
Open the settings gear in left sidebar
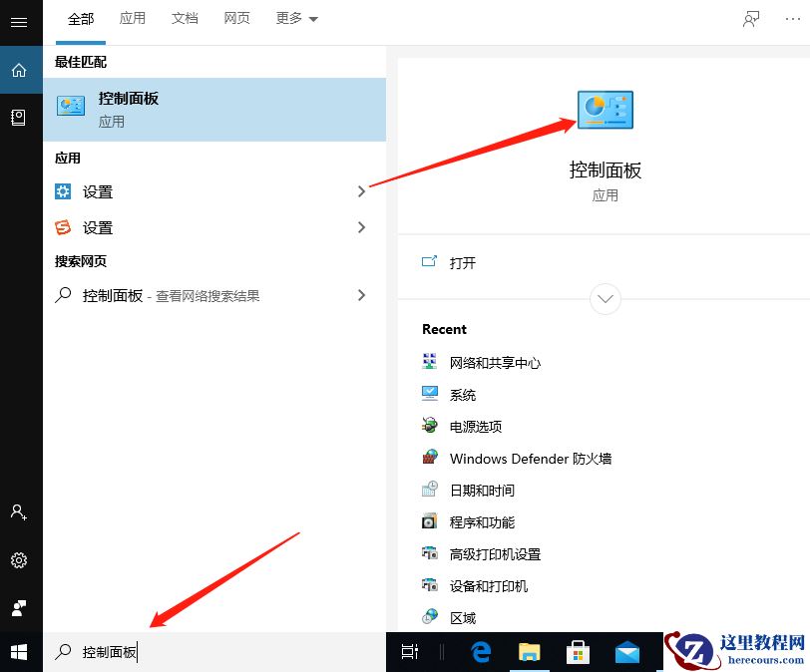coord(20,560)
